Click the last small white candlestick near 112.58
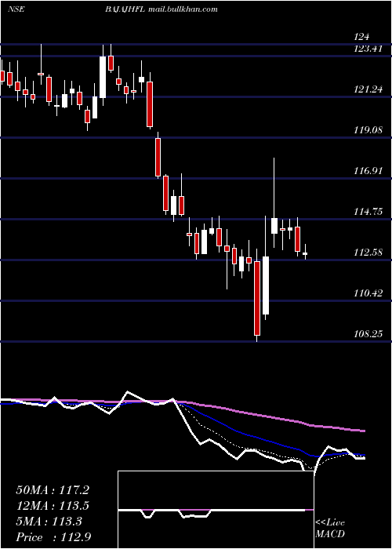This screenshot has width=392, height=549. pos(305,252)
